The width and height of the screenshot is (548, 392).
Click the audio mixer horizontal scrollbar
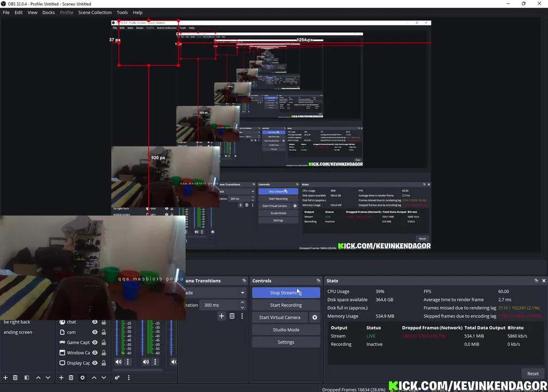tap(139, 370)
